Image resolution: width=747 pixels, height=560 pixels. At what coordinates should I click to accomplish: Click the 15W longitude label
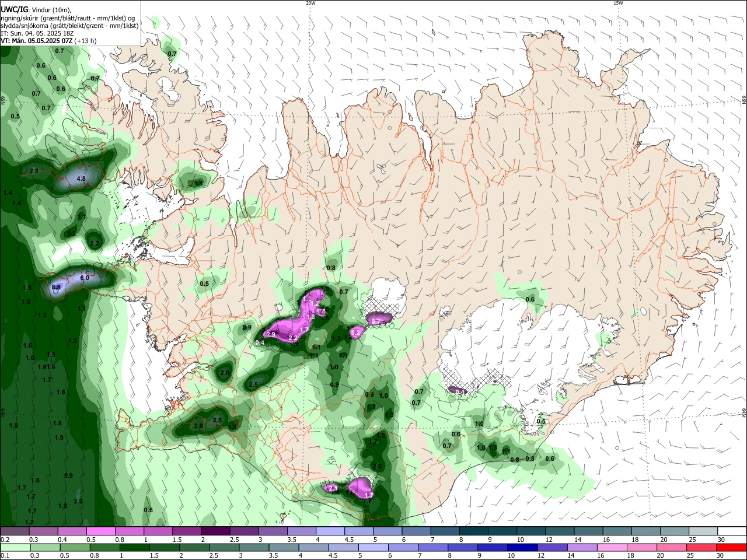(618, 3)
